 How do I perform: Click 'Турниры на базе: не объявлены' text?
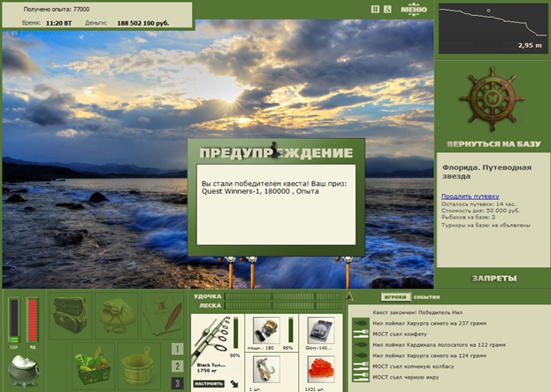486,226
